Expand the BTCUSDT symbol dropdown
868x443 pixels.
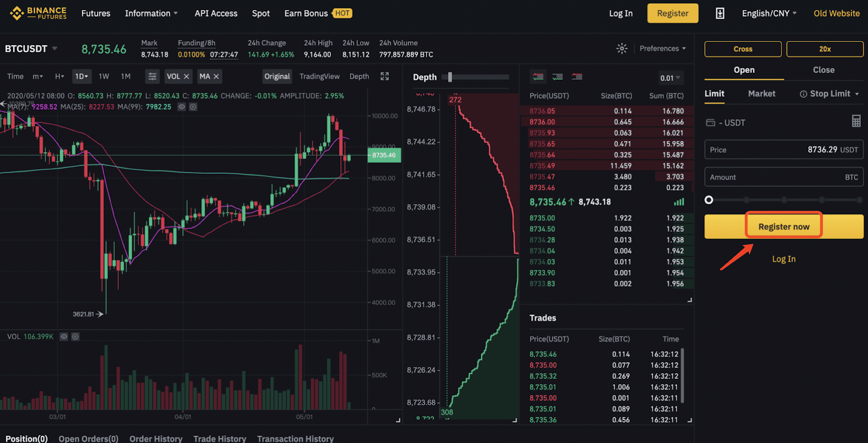tap(54, 48)
